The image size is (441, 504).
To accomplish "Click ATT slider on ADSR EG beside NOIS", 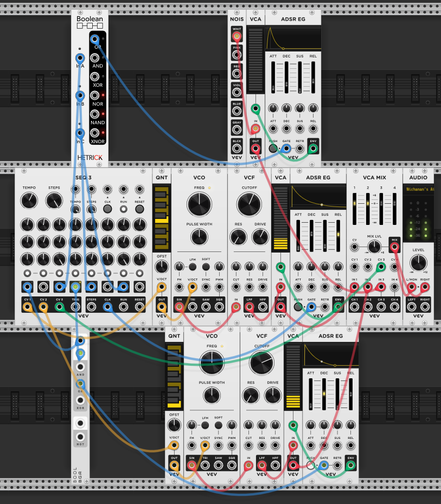I will pyautogui.click(x=273, y=77).
